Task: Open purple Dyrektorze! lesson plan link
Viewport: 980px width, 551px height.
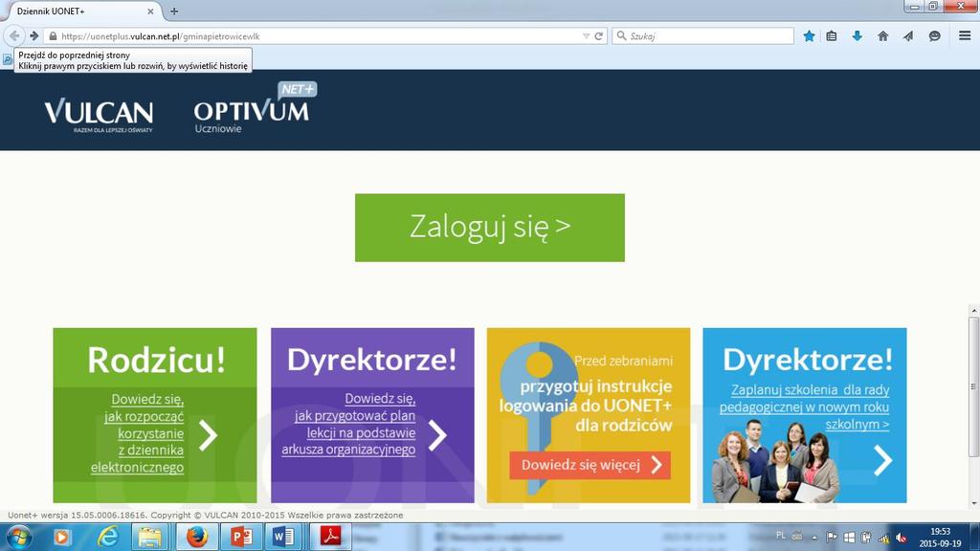Action: coord(348,424)
